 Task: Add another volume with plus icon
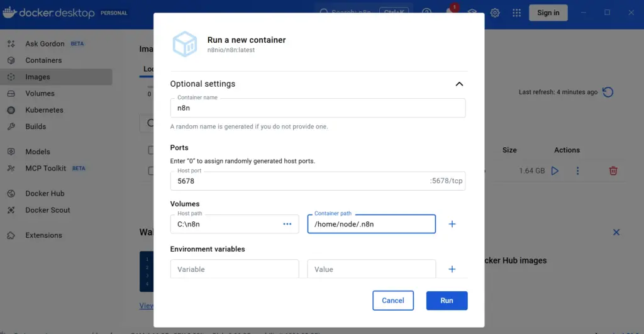click(x=452, y=224)
